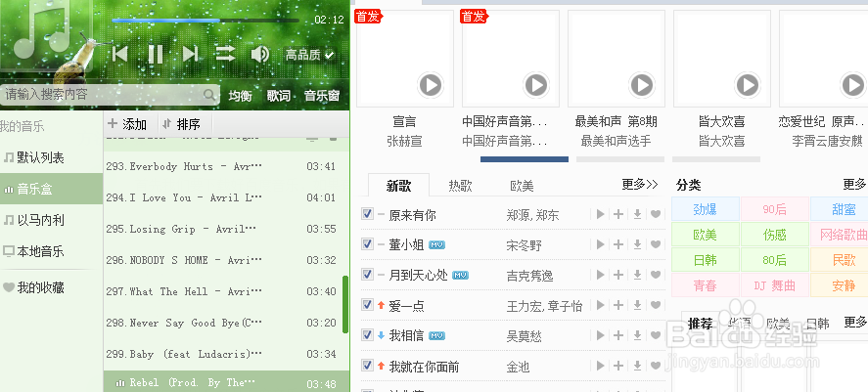This screenshot has height=392, width=868.
Task: Switch to the 欧美 song tab
Action: pos(522,186)
